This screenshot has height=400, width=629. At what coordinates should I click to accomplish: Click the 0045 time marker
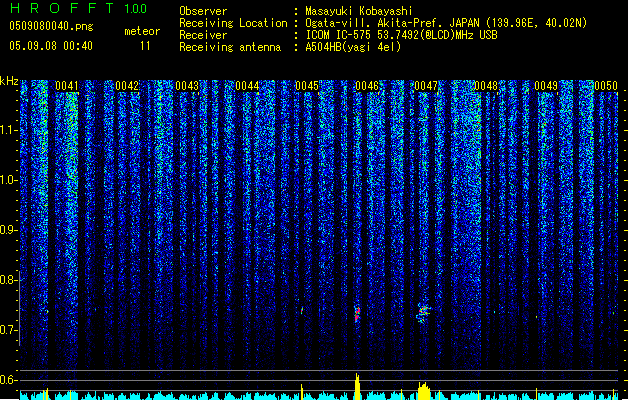coord(307,86)
